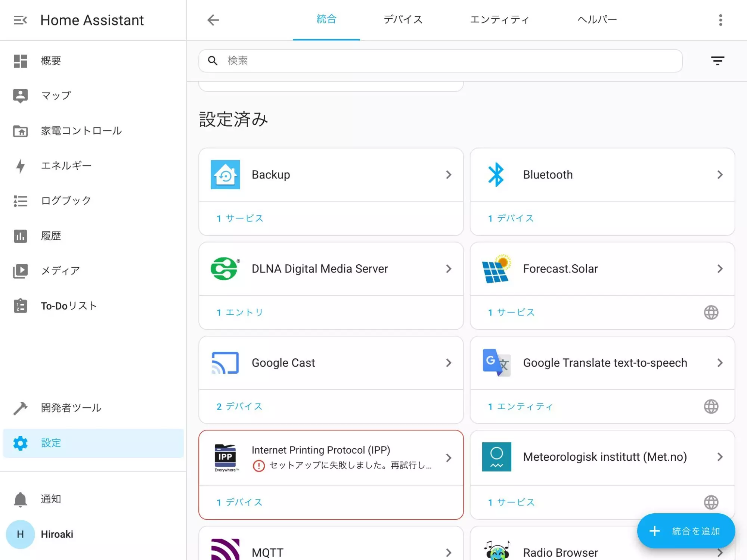This screenshot has height=560, width=747.
Task: Switch to the 統合 tab
Action: click(326, 19)
